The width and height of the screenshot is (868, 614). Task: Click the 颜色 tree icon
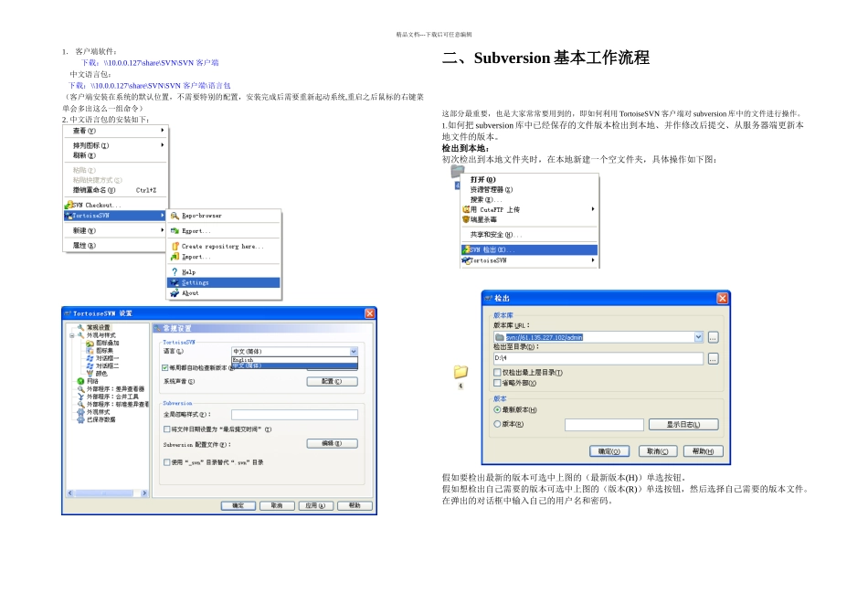[90, 374]
